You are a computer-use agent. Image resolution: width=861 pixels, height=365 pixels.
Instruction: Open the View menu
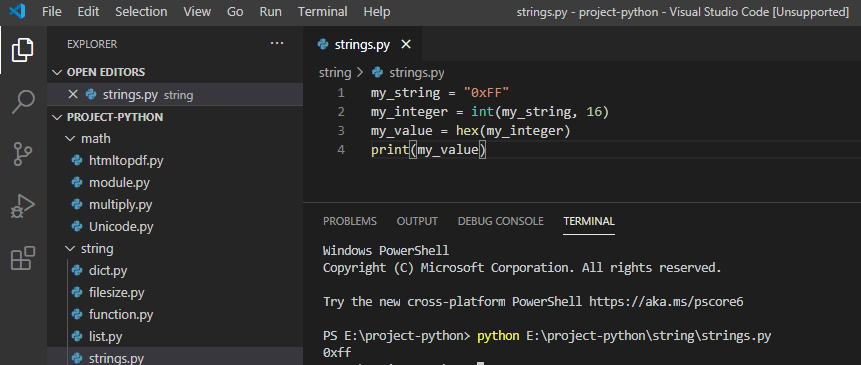tap(197, 12)
